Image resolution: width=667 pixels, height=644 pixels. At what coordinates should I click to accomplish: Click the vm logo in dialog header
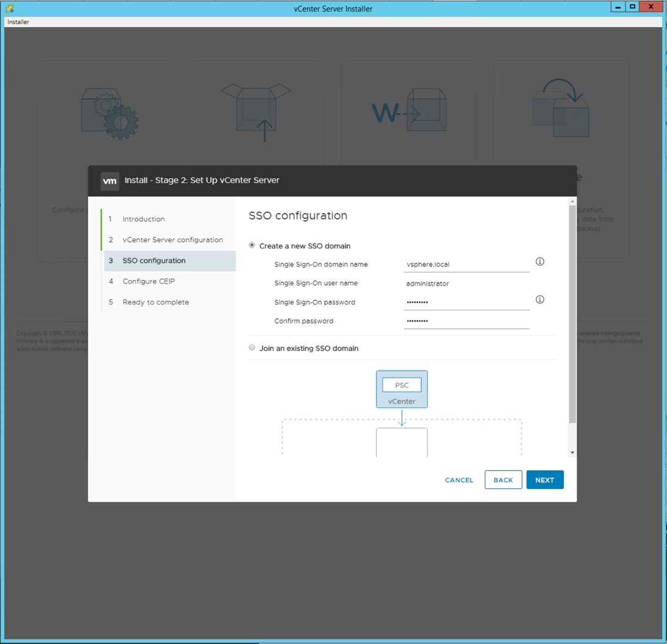[110, 181]
